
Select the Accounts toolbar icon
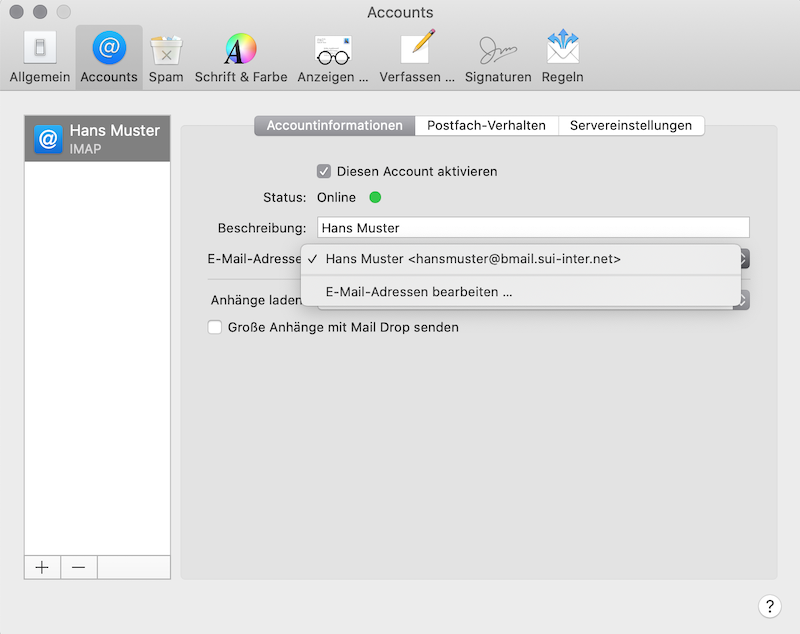(109, 58)
